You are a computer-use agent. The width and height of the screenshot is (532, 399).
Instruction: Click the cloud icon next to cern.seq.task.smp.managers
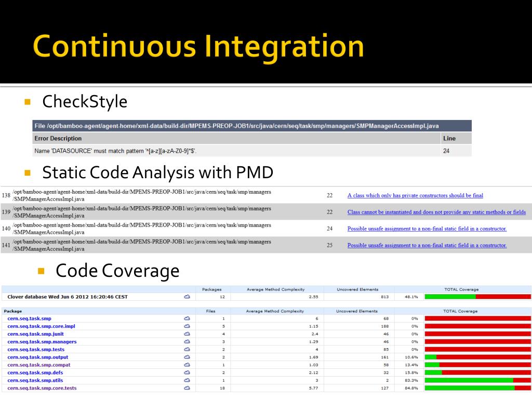point(187,342)
